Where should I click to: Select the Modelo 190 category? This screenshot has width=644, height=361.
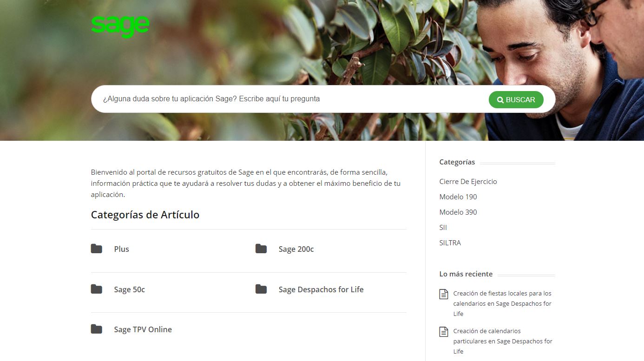[458, 197]
